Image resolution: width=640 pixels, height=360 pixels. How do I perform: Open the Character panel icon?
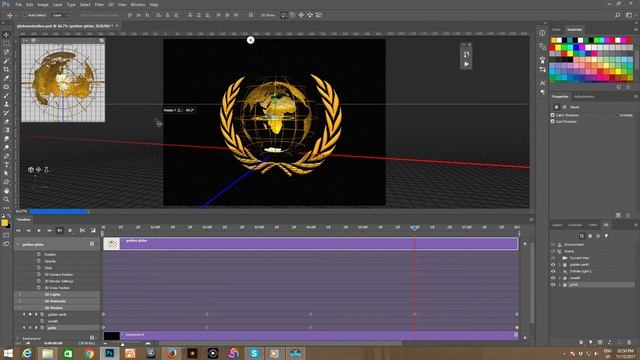(x=542, y=83)
